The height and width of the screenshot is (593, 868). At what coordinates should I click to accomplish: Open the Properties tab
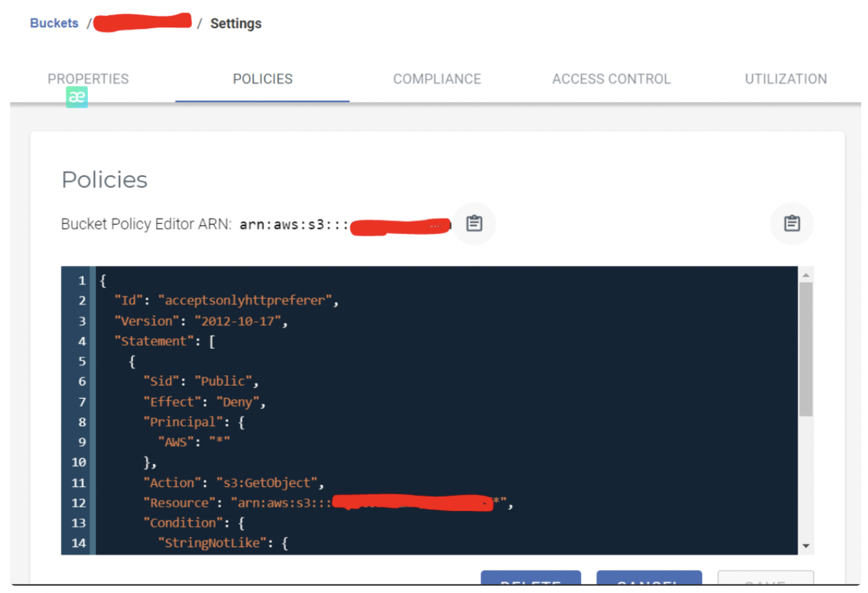point(88,79)
